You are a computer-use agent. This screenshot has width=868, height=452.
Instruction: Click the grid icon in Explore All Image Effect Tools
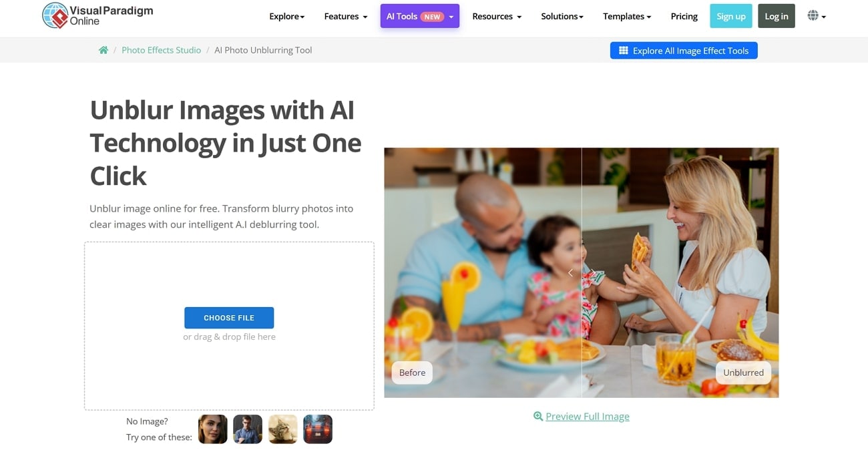point(624,51)
